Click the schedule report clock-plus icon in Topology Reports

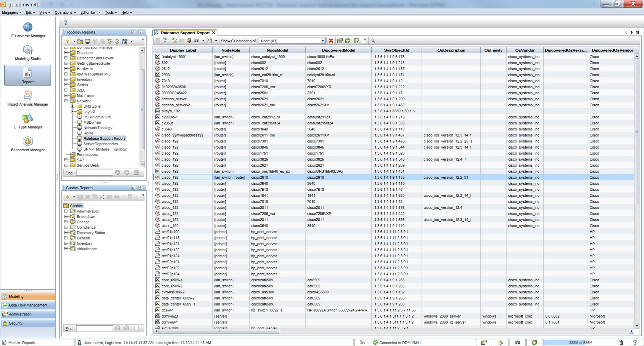pos(110,41)
